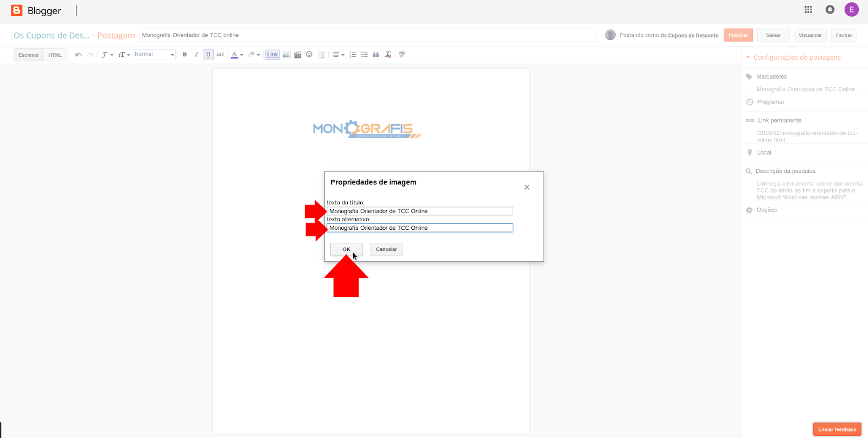Open the text alignment dropdown
The image size is (868, 438).
point(339,55)
